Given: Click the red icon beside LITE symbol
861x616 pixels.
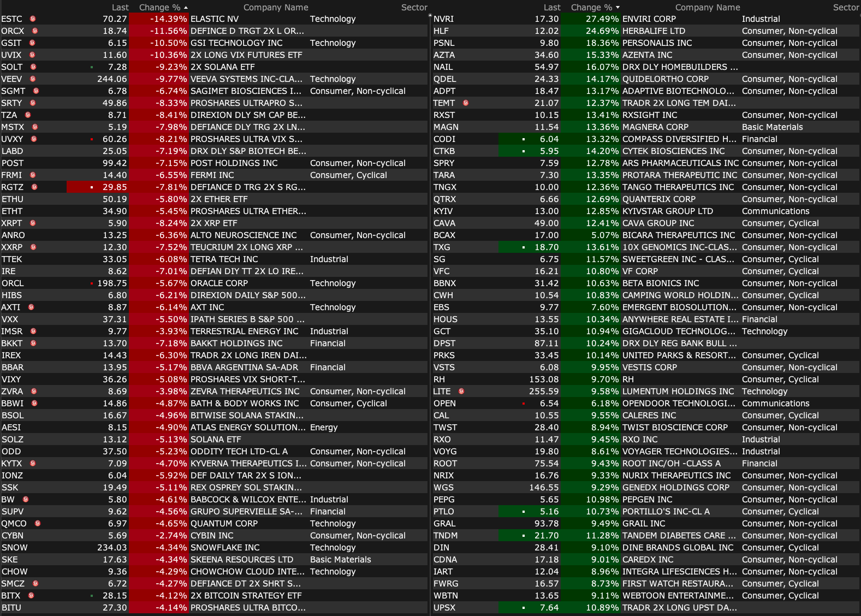Looking at the screenshot, I should (461, 392).
